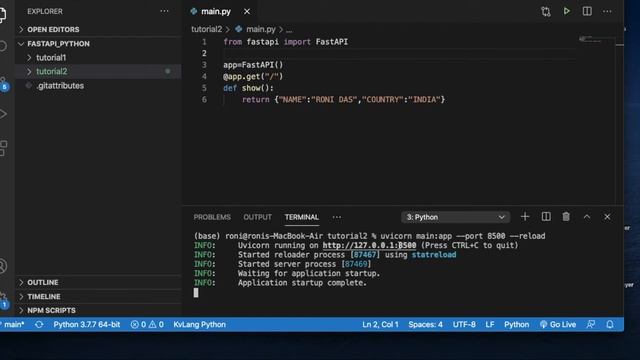This screenshot has height=360, width=640.
Task: Select Python 3.7.7 64-bit interpreter
Action: pyautogui.click(x=87, y=324)
